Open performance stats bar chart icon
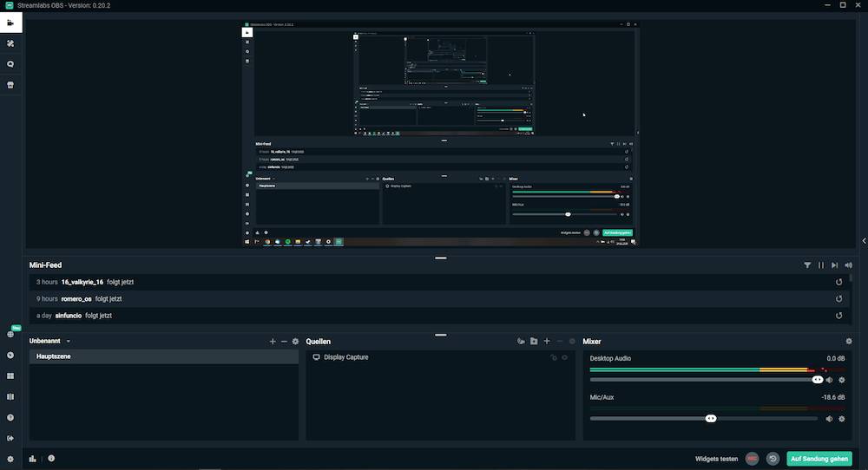Screen dimensions: 868x470 (33, 459)
